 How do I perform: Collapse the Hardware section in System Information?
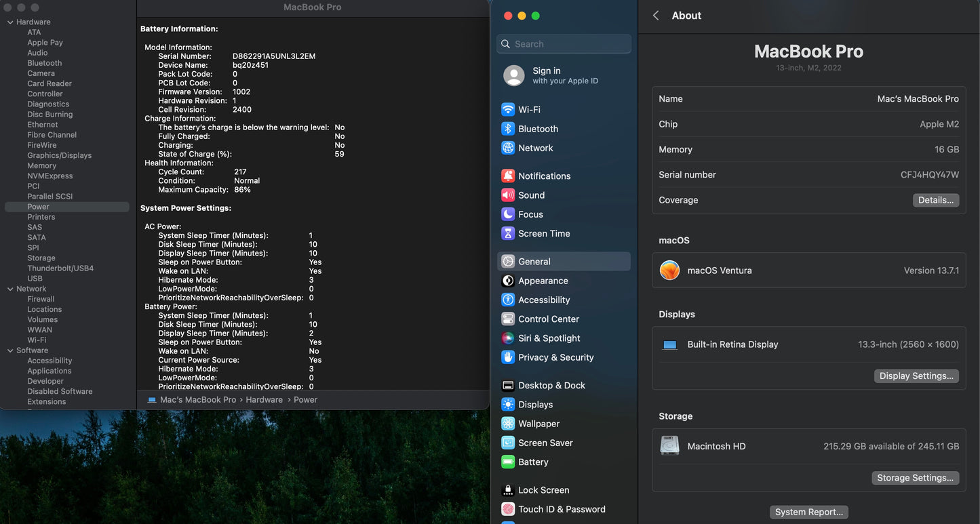pyautogui.click(x=10, y=22)
